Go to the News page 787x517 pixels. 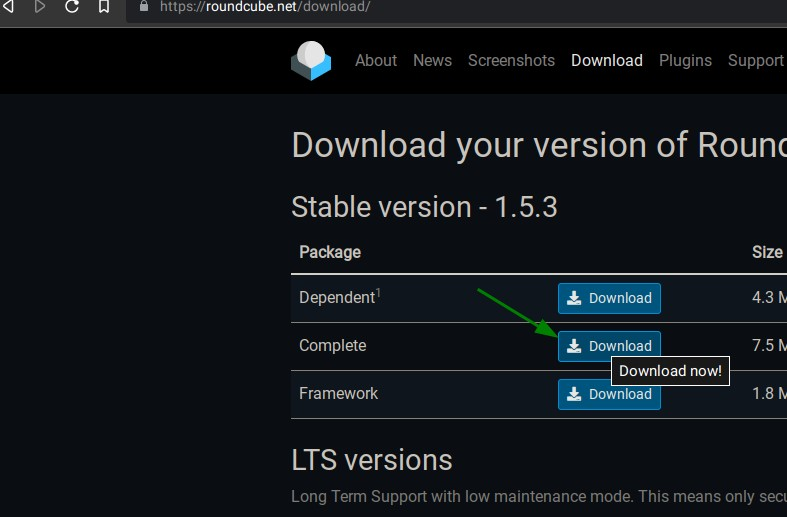(x=432, y=60)
